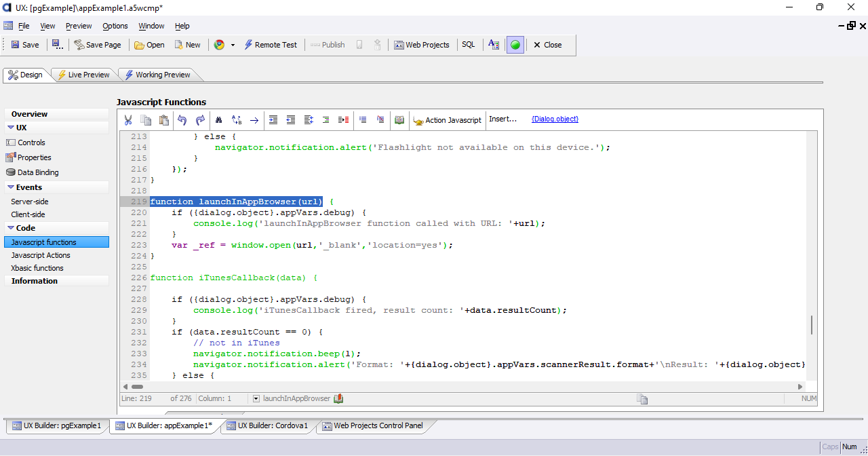Switch to UX Builder: Cordova1 window tab

tap(267, 426)
